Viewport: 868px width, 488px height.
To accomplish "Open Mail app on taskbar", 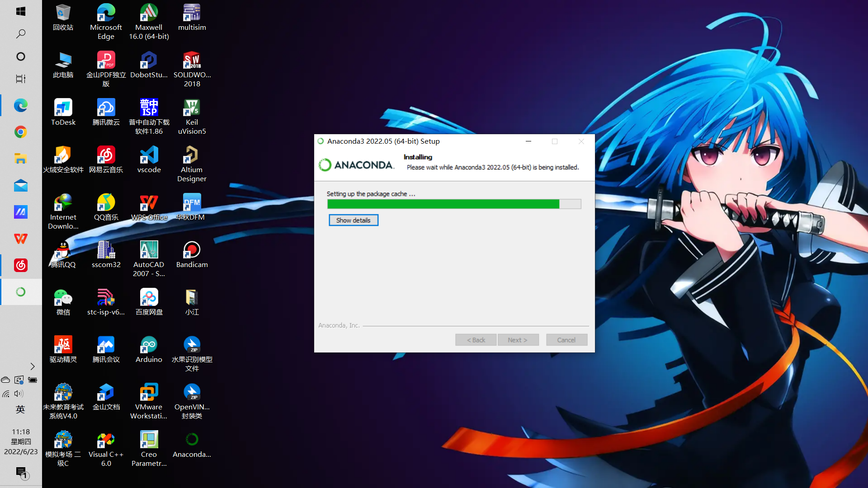I will [21, 185].
